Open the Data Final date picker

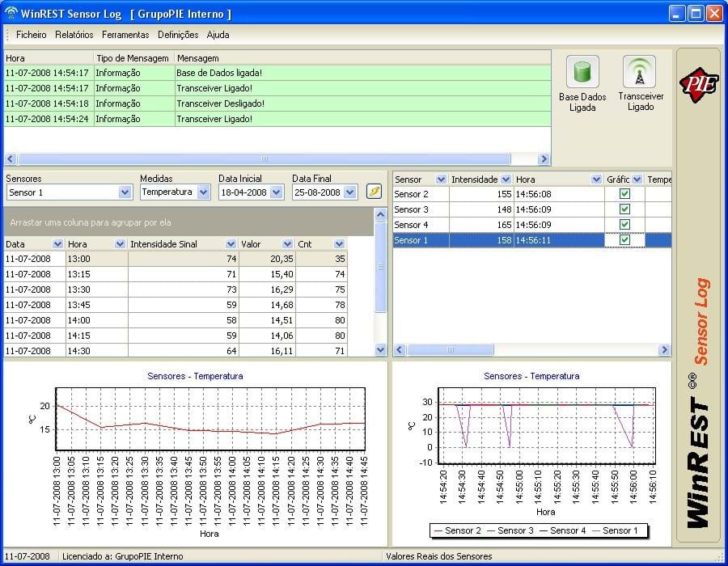tap(350, 192)
